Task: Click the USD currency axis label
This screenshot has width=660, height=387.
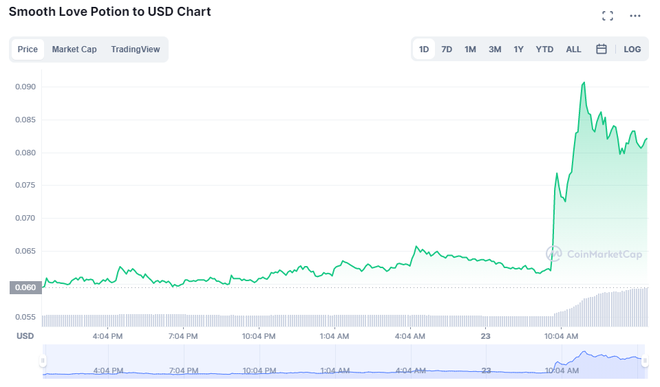Action: click(25, 336)
